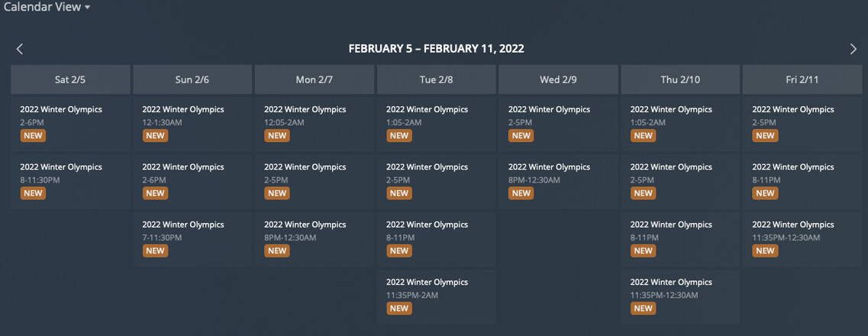This screenshot has height=336, width=868.
Task: Open Tuesday 8-11PM Winter Olympics listing
Action: (x=436, y=237)
